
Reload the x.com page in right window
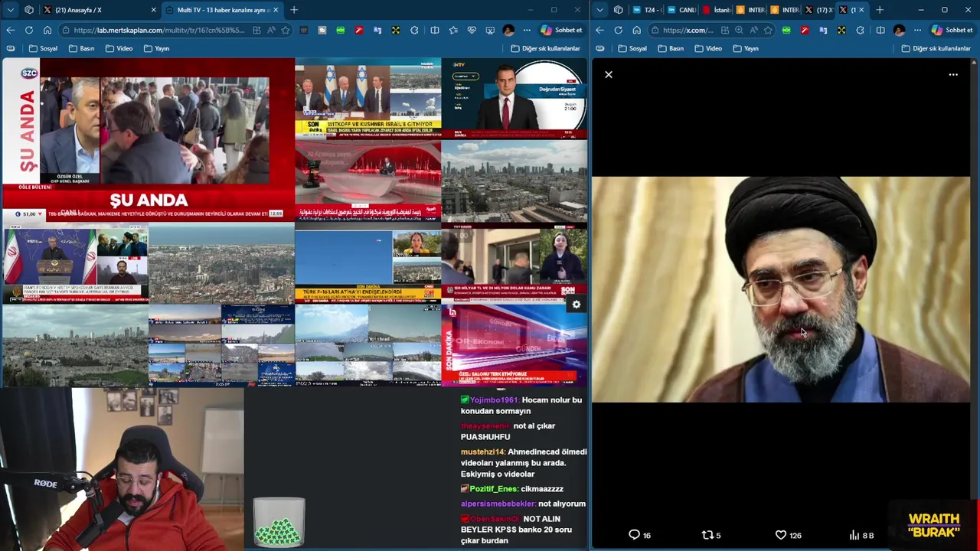618,30
